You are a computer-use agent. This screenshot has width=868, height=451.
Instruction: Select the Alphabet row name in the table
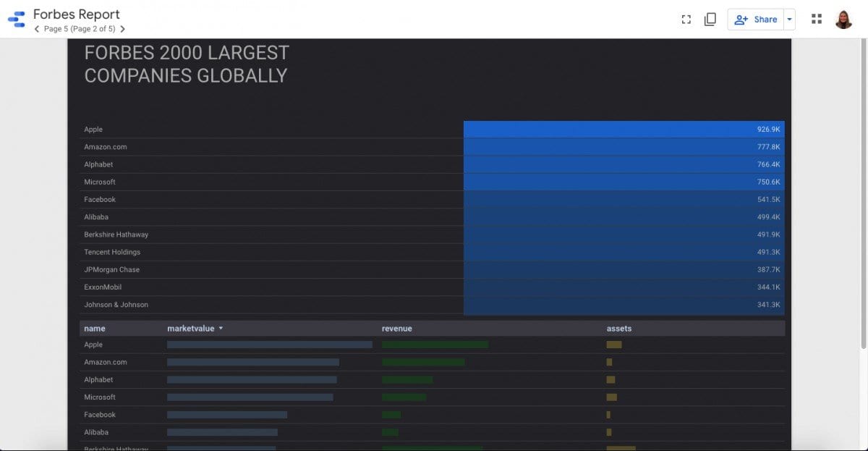point(98,379)
